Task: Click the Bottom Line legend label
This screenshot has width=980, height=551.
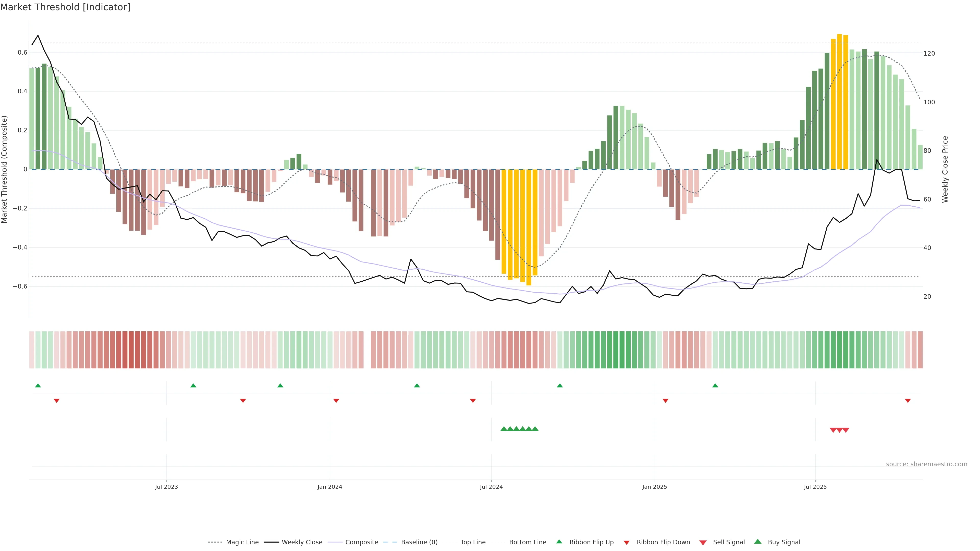Action: coord(527,542)
